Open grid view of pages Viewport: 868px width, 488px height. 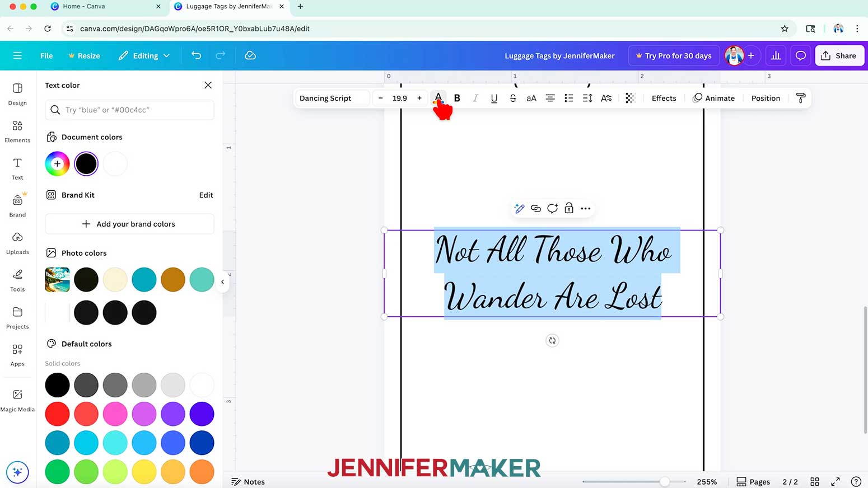[x=815, y=481]
